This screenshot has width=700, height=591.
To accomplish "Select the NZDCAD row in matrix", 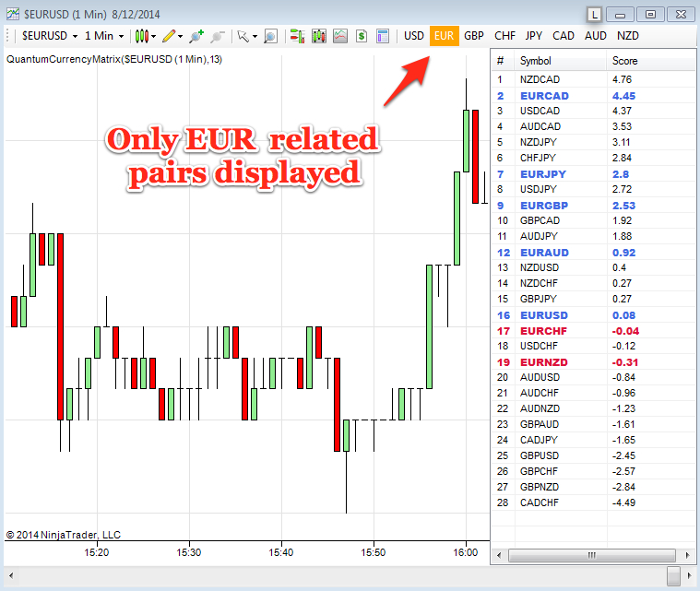I will pos(593,79).
